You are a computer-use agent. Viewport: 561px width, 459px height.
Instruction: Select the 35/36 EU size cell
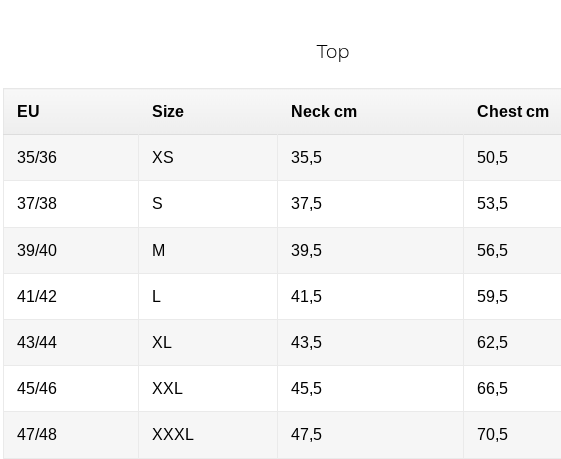71,157
